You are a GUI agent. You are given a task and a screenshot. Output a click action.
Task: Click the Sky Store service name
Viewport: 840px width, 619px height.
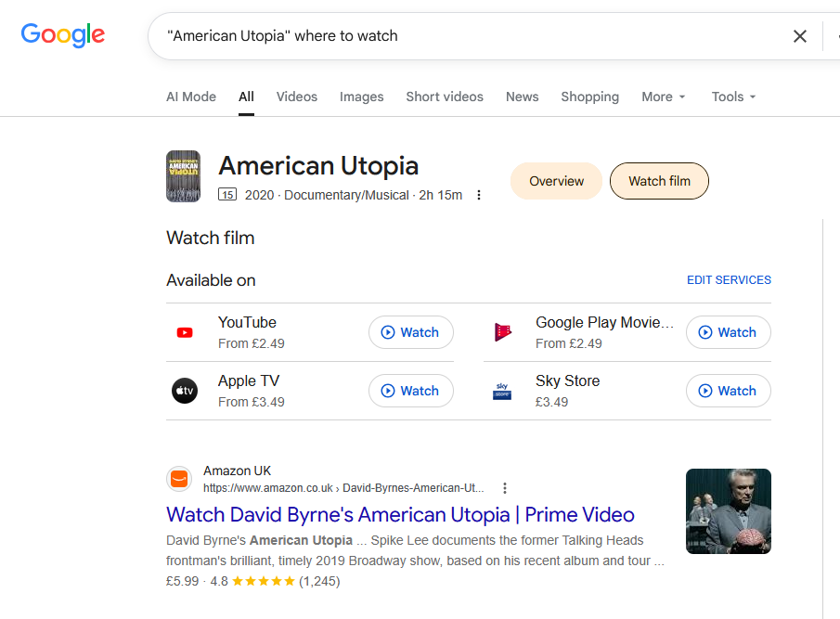(x=568, y=380)
